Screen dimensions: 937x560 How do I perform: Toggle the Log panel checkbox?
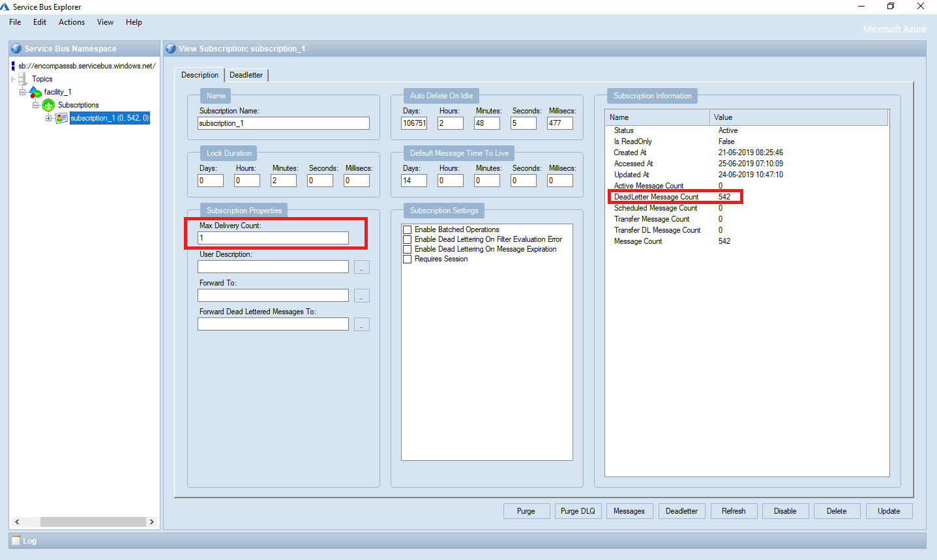click(16, 540)
